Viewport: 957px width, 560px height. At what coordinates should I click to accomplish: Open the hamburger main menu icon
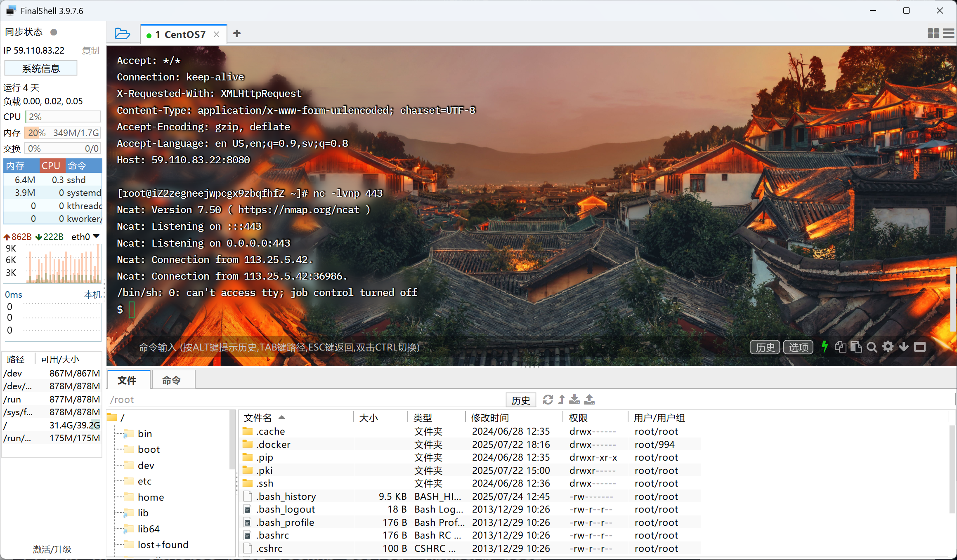point(948,33)
